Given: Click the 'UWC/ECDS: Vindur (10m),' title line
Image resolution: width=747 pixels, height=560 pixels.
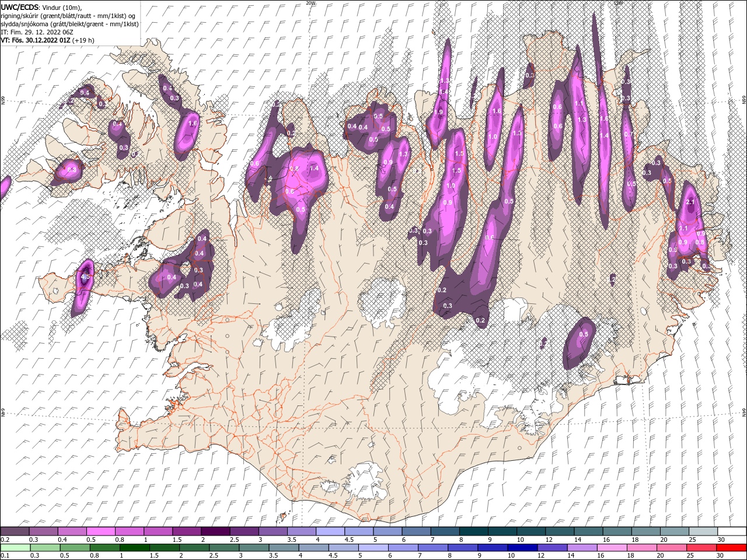Looking at the screenshot, I should pyautogui.click(x=41, y=7).
